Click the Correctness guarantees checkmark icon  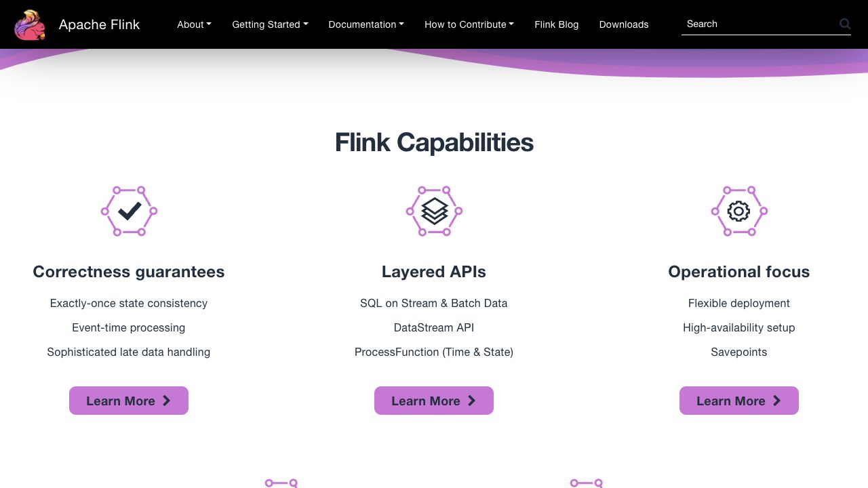(x=129, y=211)
